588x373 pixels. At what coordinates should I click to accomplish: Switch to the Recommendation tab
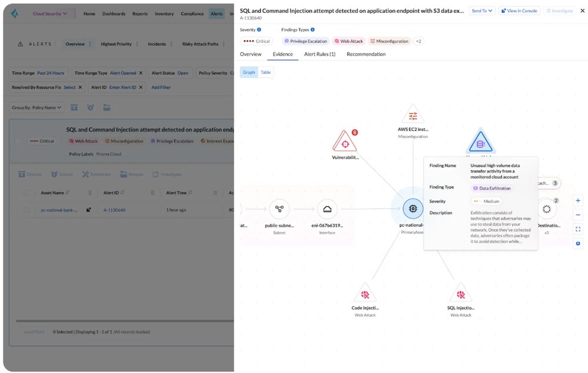point(366,54)
